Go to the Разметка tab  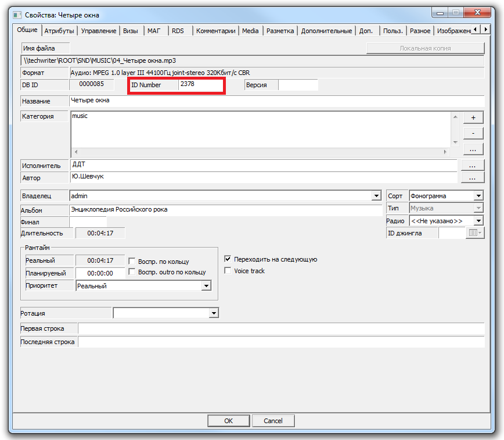pyautogui.click(x=280, y=31)
